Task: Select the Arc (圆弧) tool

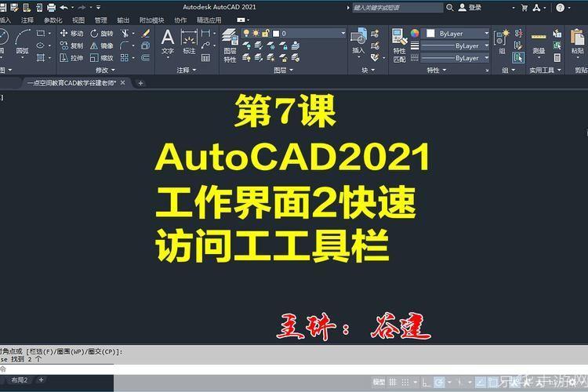Action: point(22,42)
